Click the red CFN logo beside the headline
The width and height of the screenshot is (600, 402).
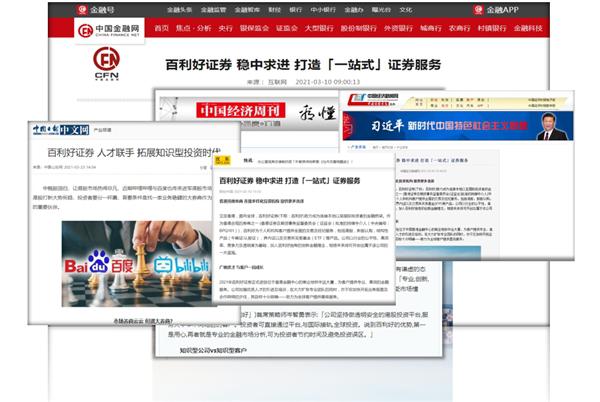106,63
